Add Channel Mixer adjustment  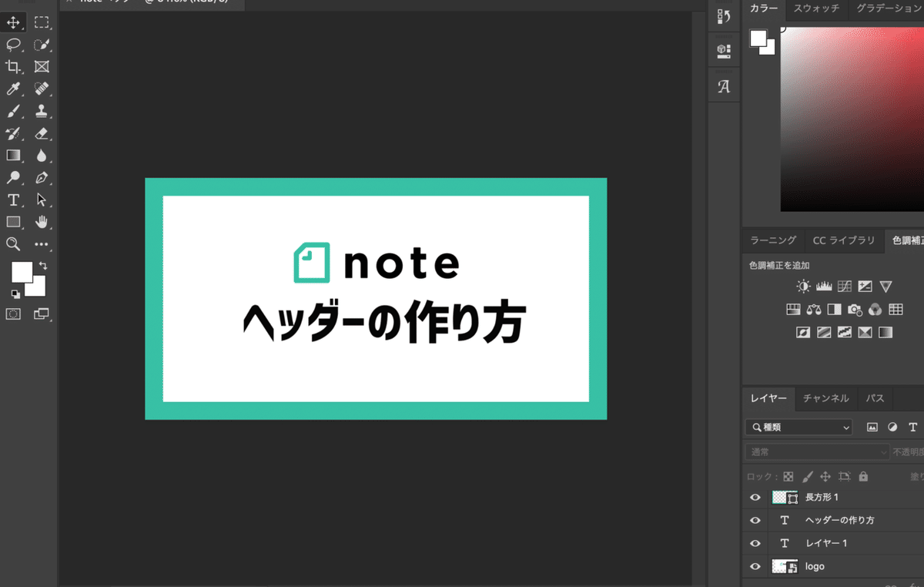(875, 310)
